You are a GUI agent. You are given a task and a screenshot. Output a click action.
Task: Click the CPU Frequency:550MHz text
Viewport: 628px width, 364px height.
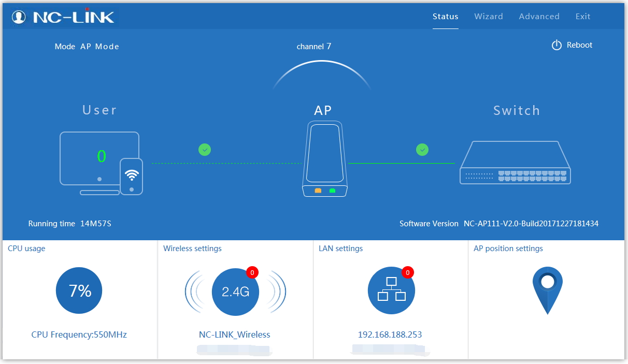click(x=79, y=334)
